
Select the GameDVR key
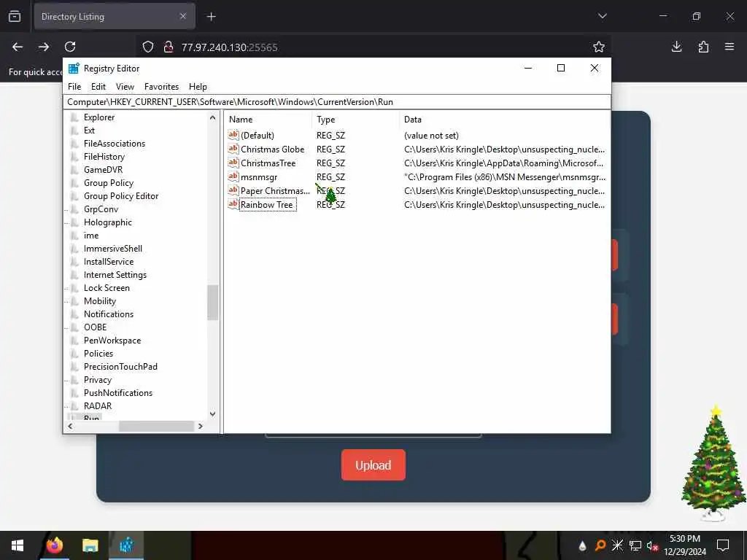[x=103, y=169]
